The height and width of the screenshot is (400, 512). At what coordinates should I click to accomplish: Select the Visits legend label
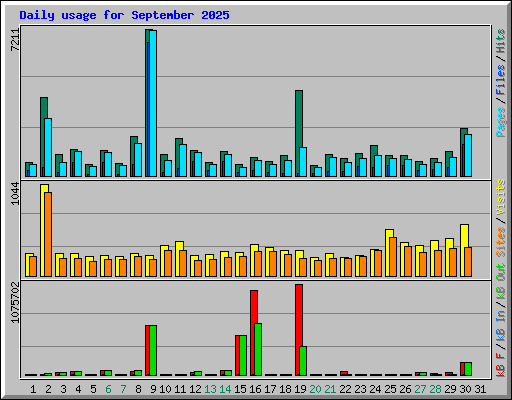point(501,197)
